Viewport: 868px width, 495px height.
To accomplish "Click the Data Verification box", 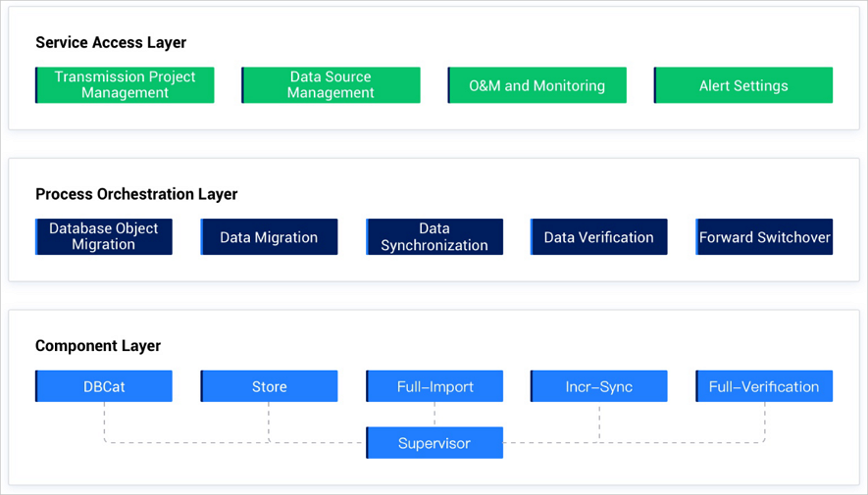I will 598,237.
